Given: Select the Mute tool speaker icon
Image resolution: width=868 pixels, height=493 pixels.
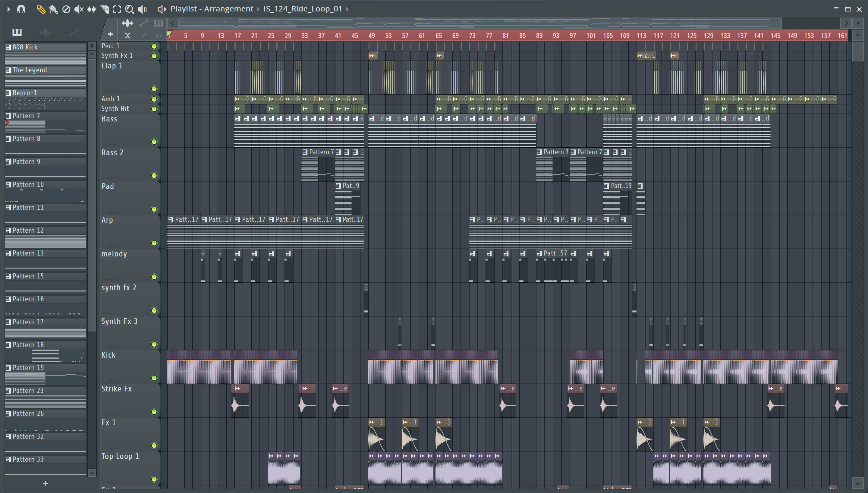Looking at the screenshot, I should coord(79,9).
